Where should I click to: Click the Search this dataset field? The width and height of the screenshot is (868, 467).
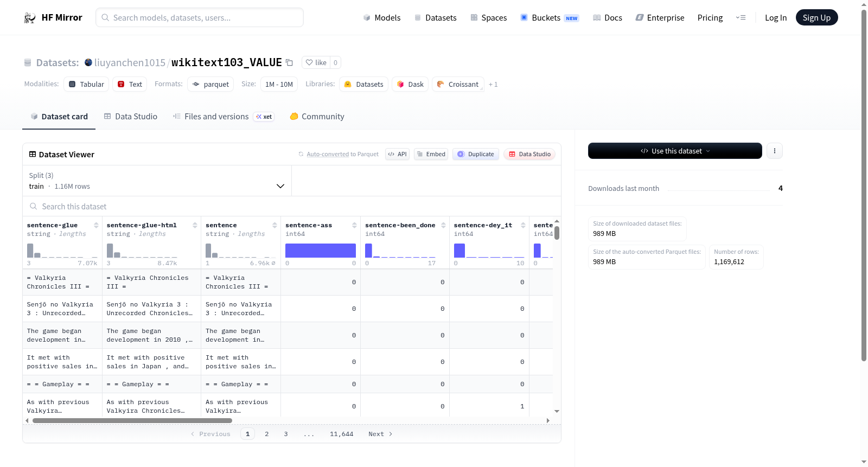click(x=292, y=207)
